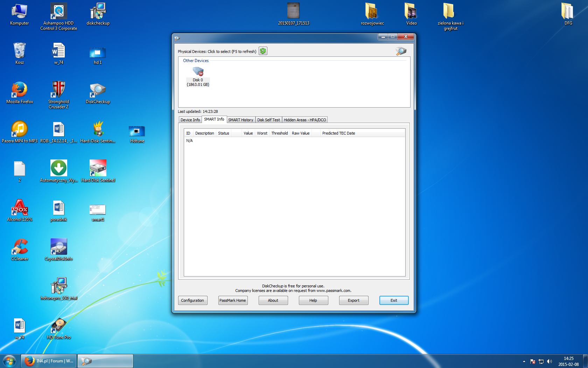Open Alcohol 120% shortcut

coord(20,211)
